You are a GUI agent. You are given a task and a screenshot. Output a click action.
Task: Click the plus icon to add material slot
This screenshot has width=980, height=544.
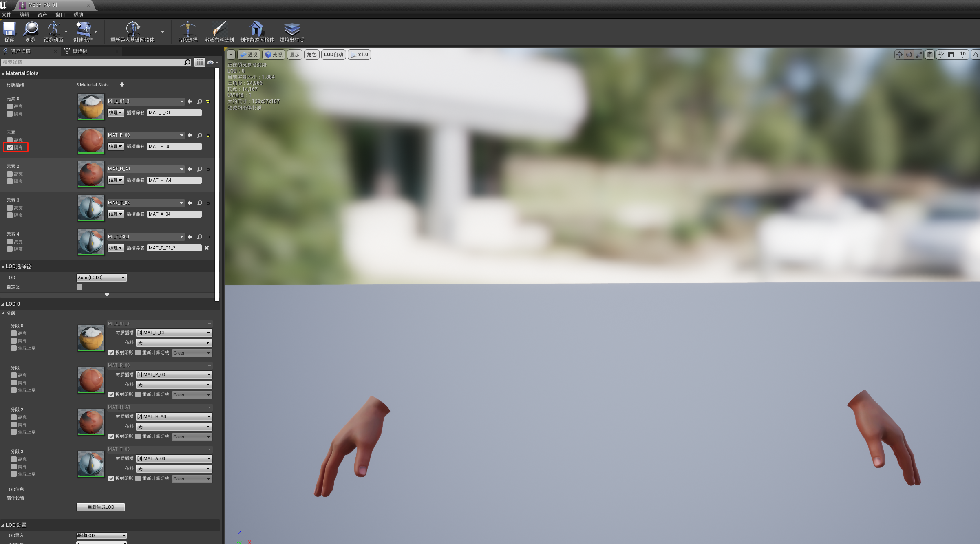[x=122, y=85]
